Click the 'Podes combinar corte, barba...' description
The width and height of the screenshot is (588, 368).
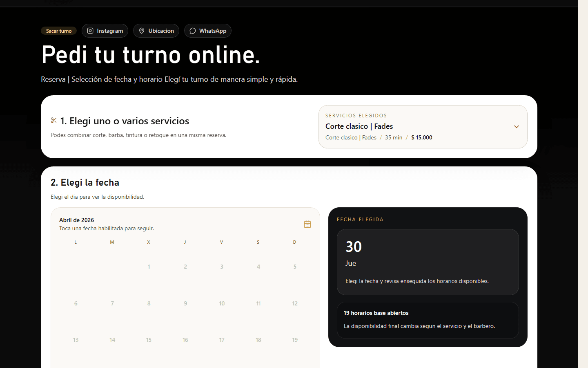coord(138,135)
